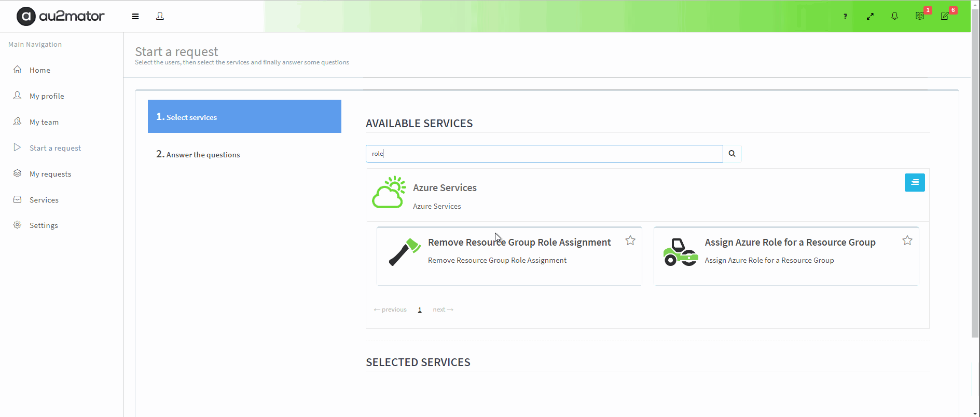Open the edit icon with badge 6
The height and width of the screenshot is (417, 980).
click(945, 16)
